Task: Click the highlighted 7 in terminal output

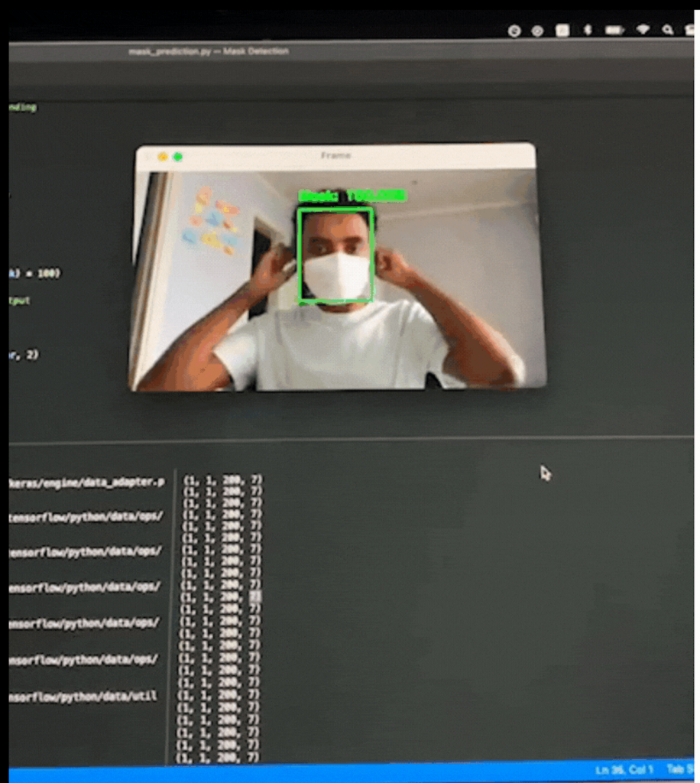Action: tap(255, 596)
